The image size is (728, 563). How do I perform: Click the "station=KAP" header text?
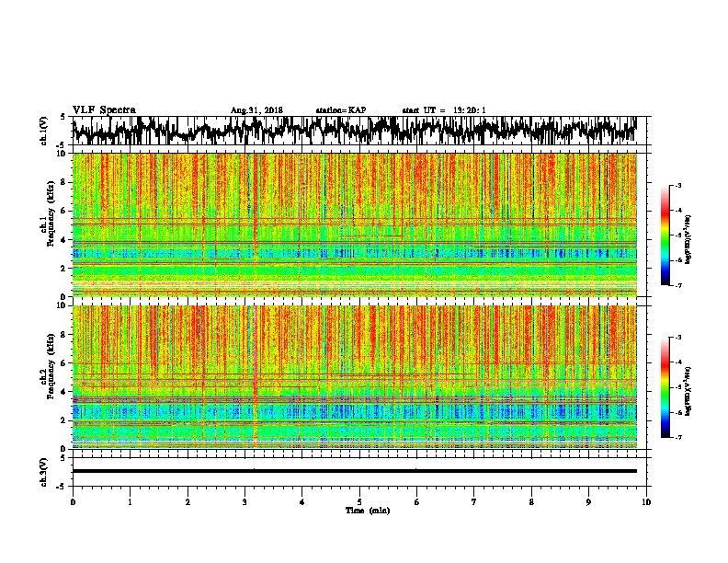(341, 110)
